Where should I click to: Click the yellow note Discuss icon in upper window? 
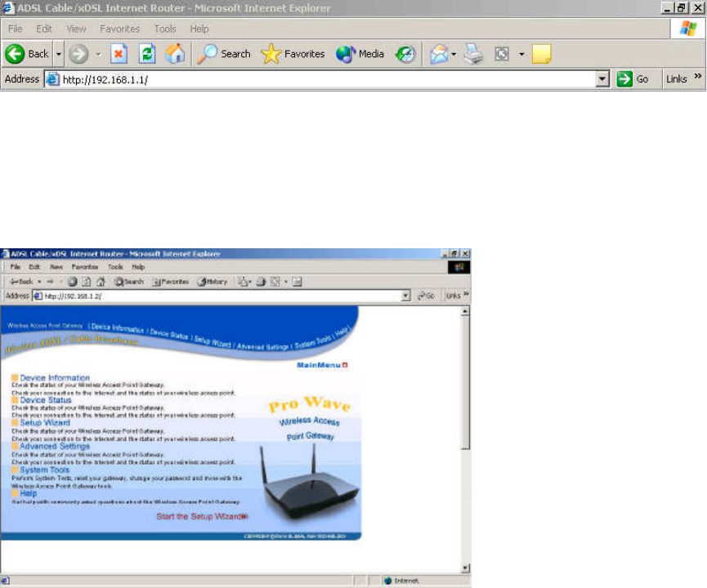tap(542, 54)
